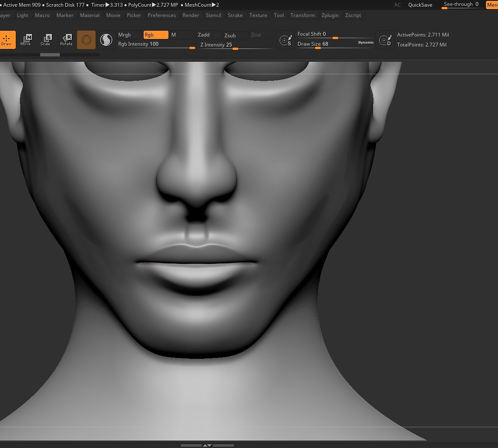Image resolution: width=498 pixels, height=448 pixels.
Task: Click the bottom tray divider arrows
Action: click(207, 445)
